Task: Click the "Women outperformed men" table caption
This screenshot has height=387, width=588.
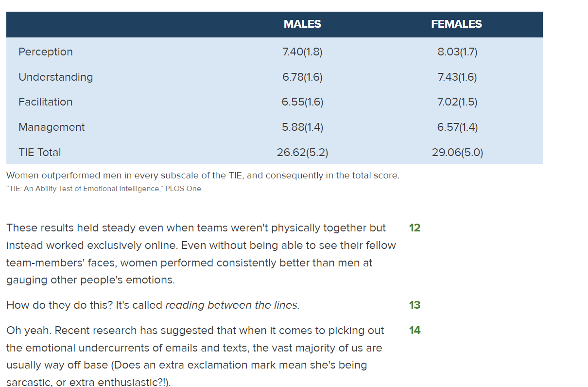Action: coord(203,176)
